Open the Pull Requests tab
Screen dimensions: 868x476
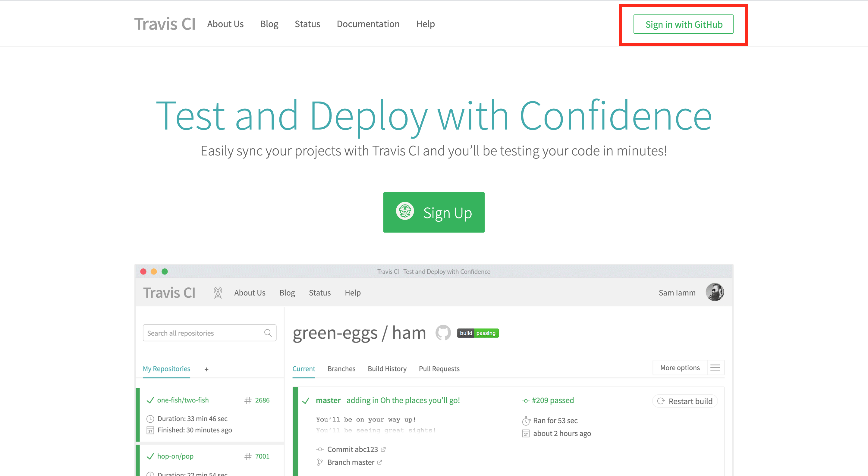point(439,368)
